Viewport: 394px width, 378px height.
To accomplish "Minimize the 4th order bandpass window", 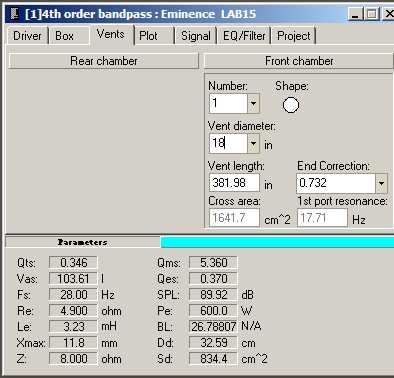I will tap(356, 14).
